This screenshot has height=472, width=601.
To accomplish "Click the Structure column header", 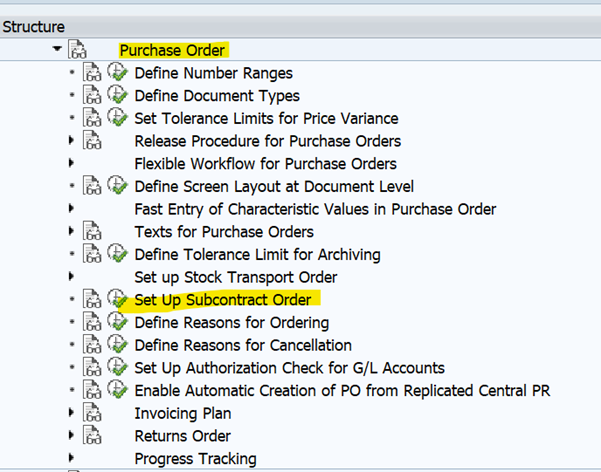I will 34,27.
